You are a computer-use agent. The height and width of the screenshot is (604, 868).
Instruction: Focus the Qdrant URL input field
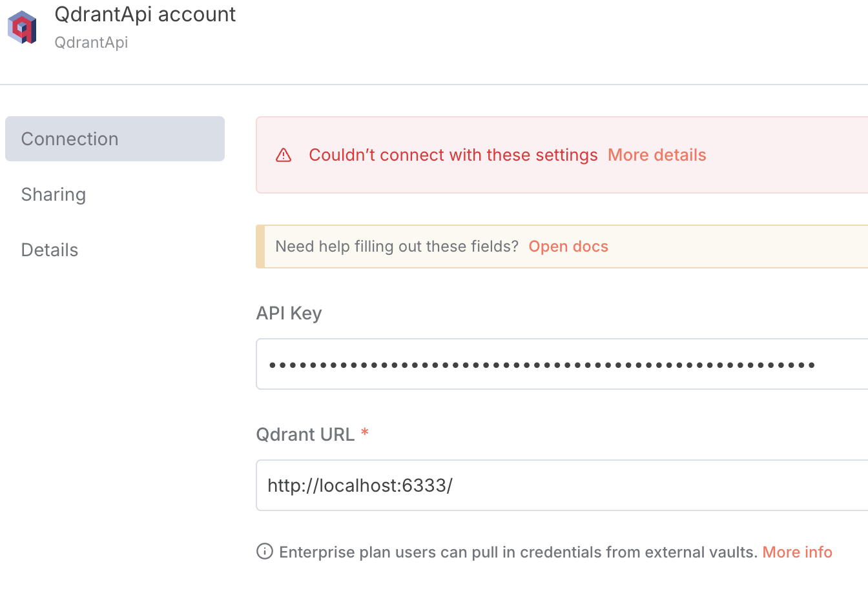click(x=562, y=485)
